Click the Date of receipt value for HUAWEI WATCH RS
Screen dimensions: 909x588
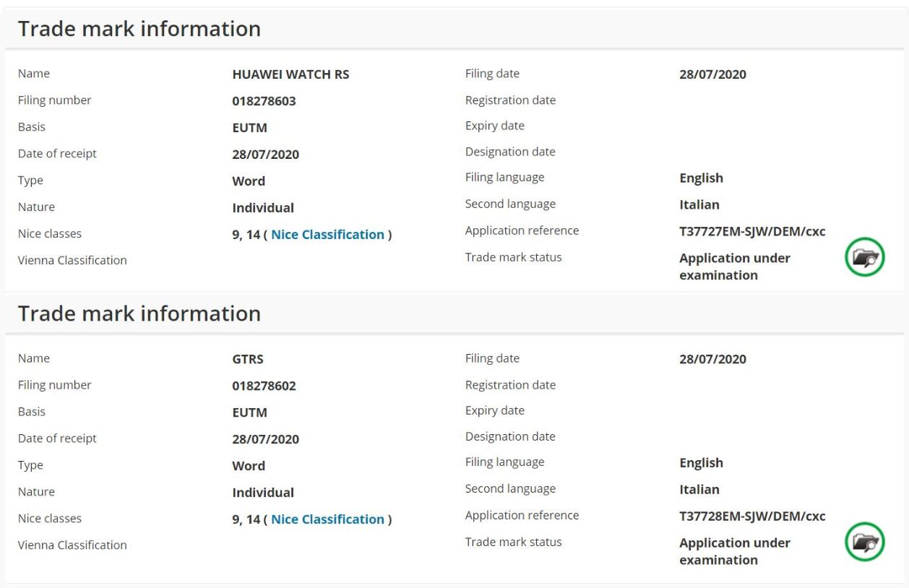pos(265,155)
